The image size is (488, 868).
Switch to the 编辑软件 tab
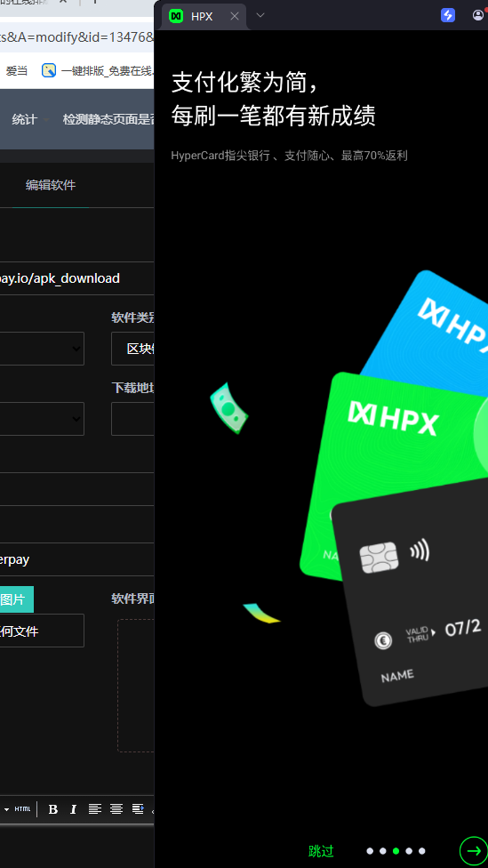click(x=51, y=186)
